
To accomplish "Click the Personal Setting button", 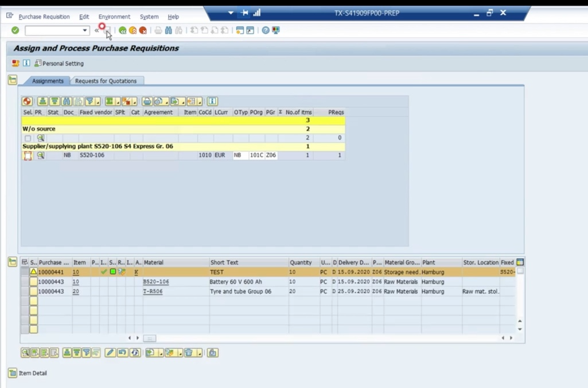I will pyautogui.click(x=59, y=63).
